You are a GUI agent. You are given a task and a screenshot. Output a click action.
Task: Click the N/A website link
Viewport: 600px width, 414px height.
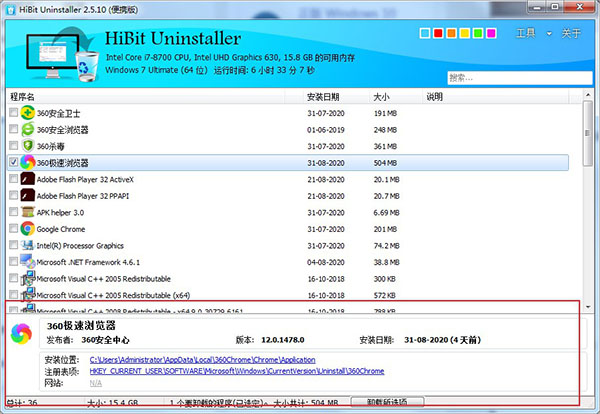point(96,383)
